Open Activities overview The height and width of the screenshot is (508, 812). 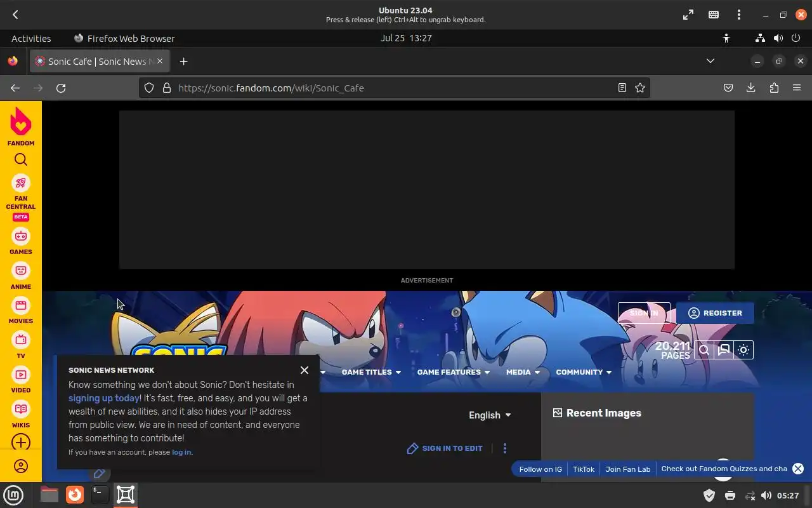[31, 38]
